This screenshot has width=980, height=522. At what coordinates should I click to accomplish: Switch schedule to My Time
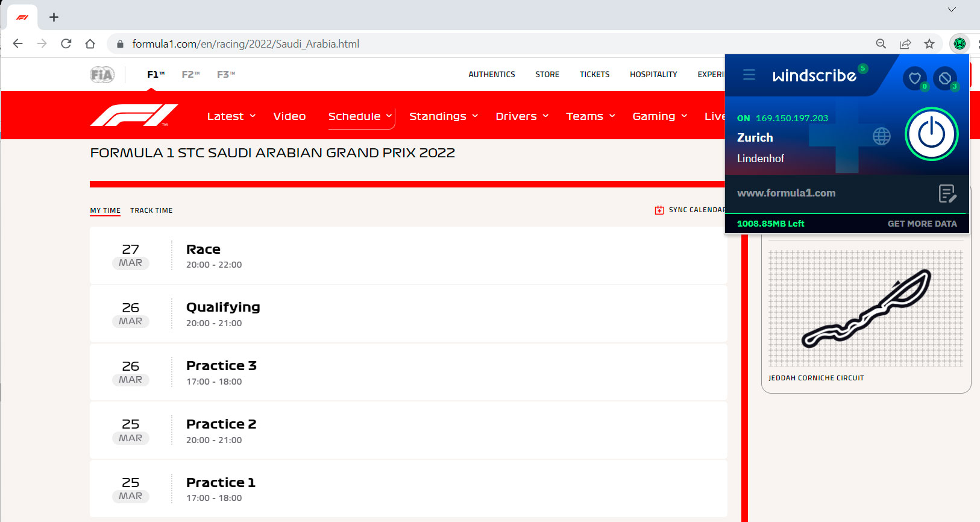[x=105, y=210]
